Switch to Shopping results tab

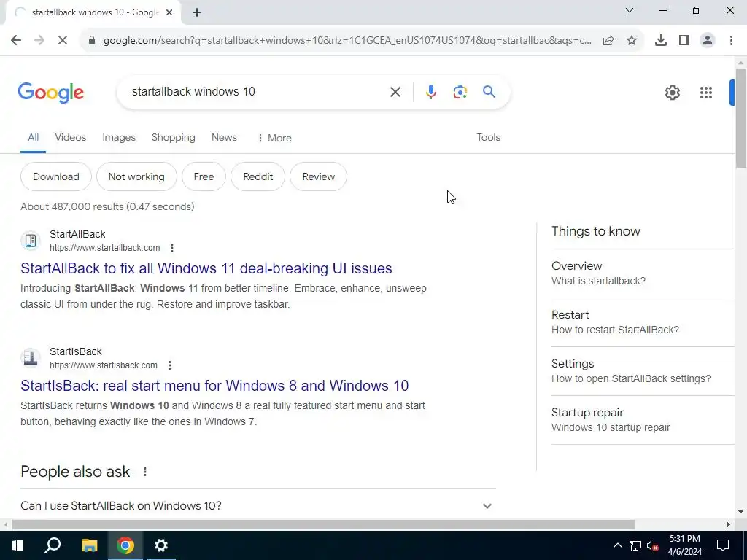[x=174, y=137]
